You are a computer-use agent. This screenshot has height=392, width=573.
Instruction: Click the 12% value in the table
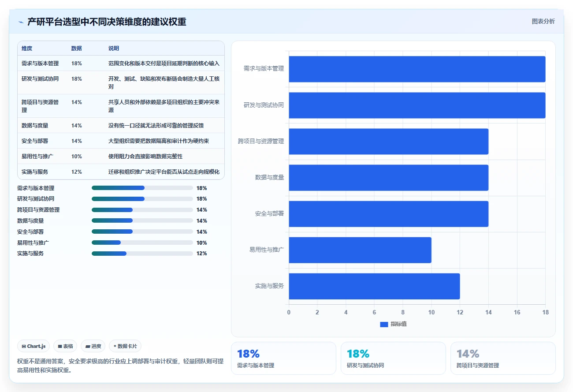click(x=77, y=172)
